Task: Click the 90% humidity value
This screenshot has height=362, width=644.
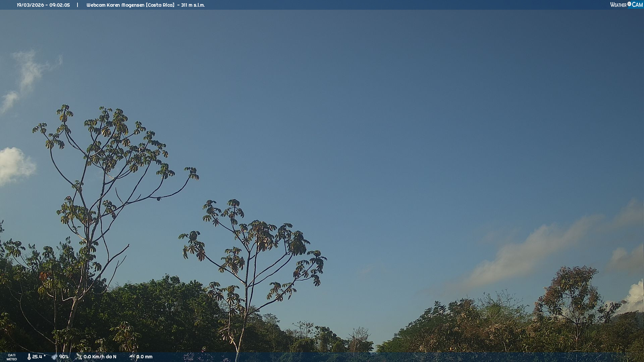Action: pyautogui.click(x=64, y=357)
